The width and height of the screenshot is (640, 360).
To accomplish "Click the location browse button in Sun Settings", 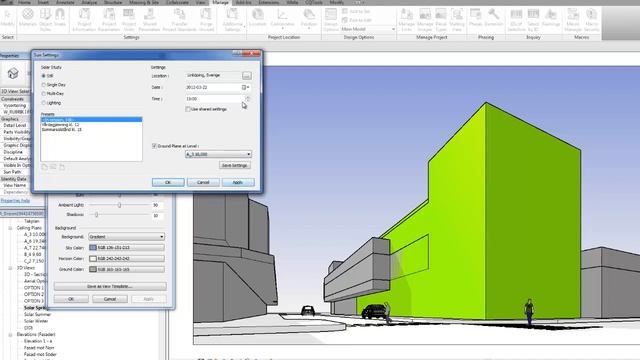I will 247,76.
